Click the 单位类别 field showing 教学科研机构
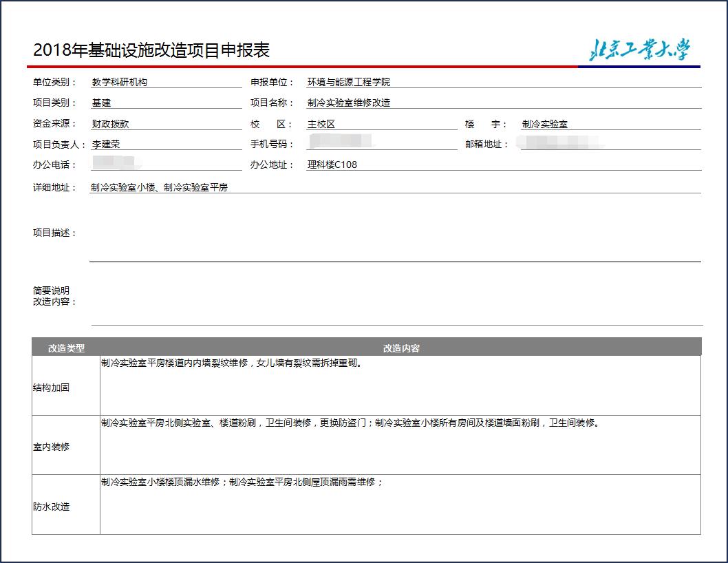The image size is (728, 563). [166, 82]
